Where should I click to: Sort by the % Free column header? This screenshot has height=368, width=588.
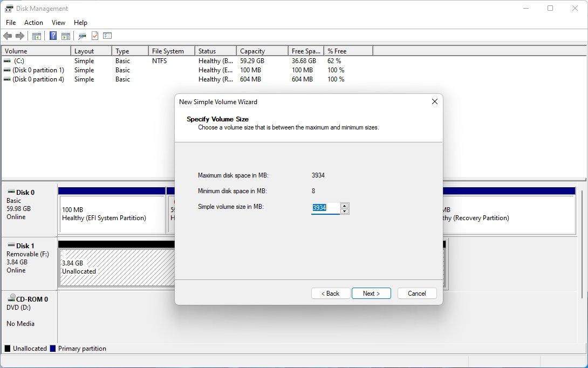348,51
